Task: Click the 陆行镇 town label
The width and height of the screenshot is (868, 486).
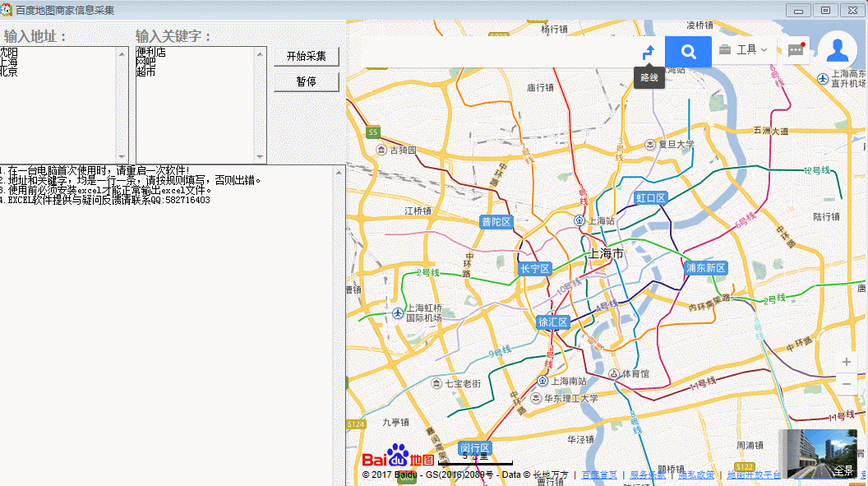Action: (826, 216)
